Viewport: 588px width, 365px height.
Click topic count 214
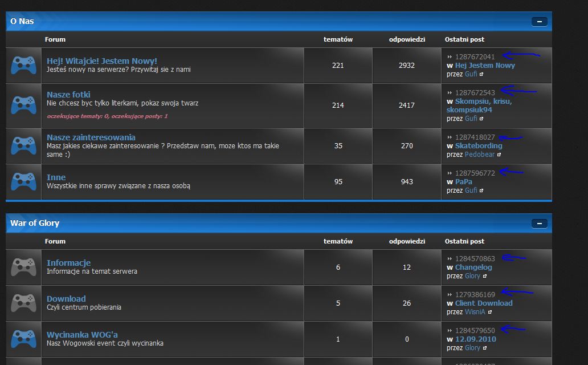coord(338,105)
